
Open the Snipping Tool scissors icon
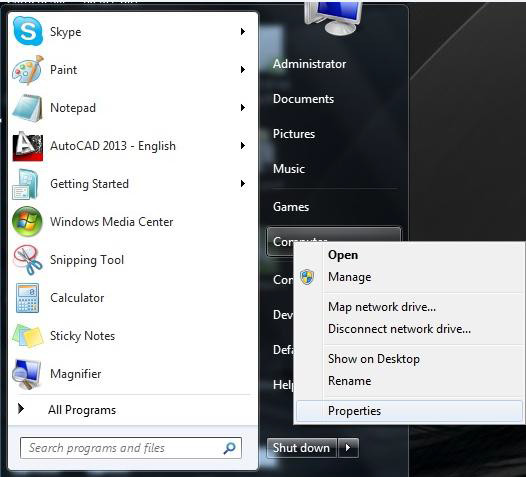click(28, 260)
